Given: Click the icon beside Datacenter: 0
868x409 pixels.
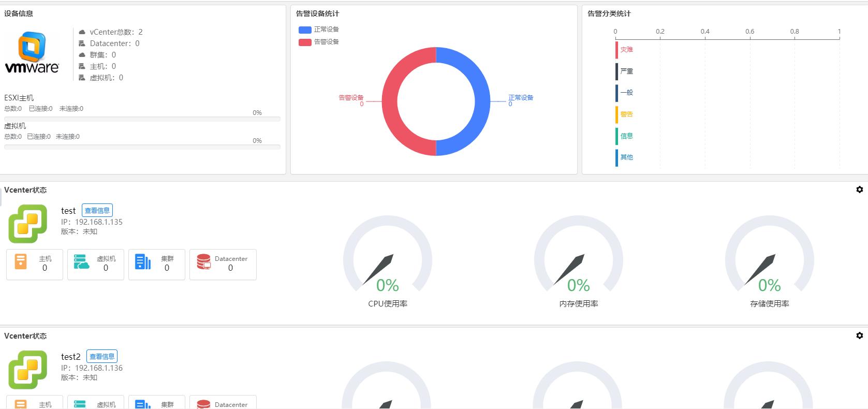Looking at the screenshot, I should [82, 43].
